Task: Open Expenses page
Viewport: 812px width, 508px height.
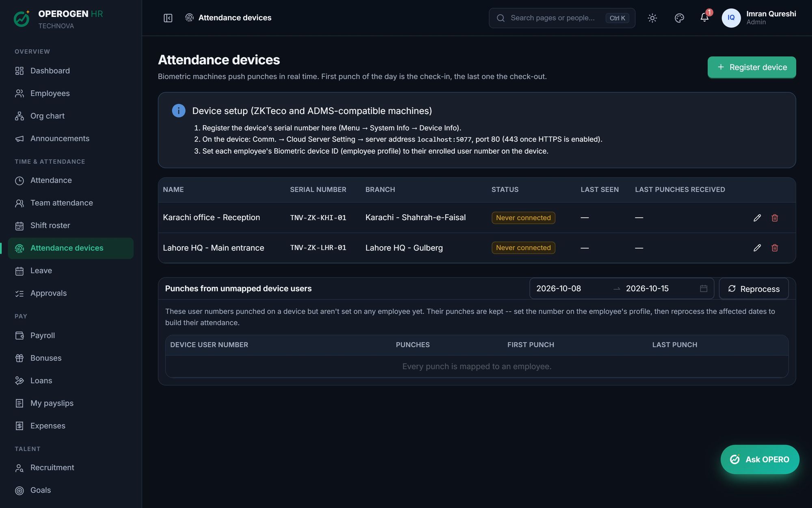Action: pyautogui.click(x=71, y=426)
